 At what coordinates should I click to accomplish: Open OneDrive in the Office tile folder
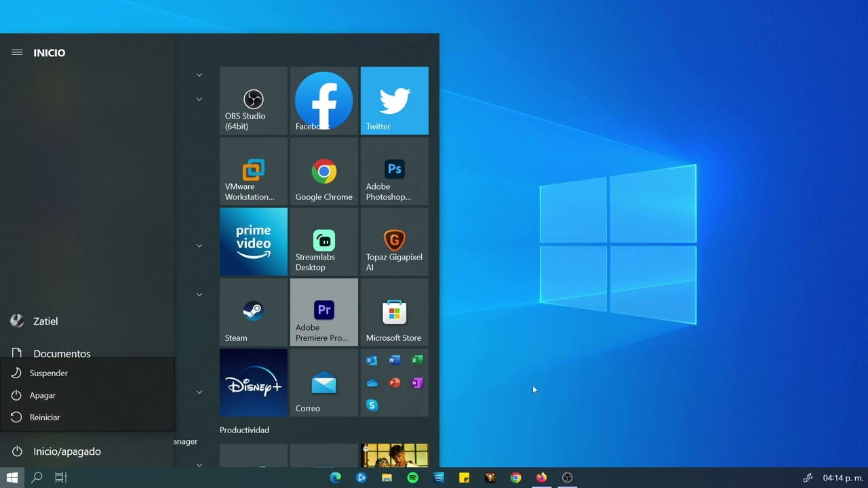click(x=372, y=382)
